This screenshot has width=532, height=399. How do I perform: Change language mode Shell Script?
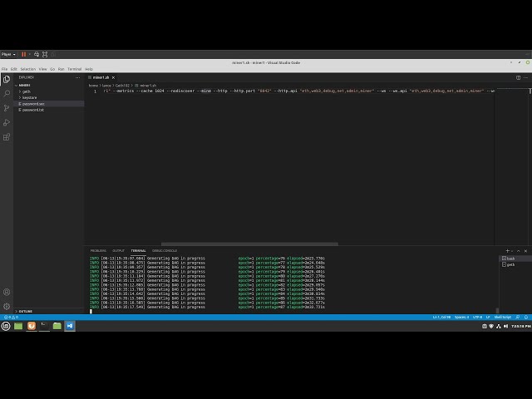coord(503,318)
